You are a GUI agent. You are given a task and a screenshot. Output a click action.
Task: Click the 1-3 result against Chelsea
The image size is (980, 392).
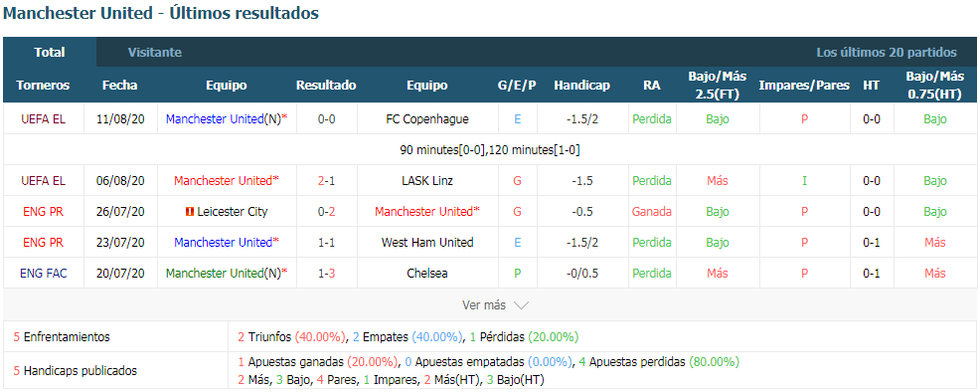point(327,274)
